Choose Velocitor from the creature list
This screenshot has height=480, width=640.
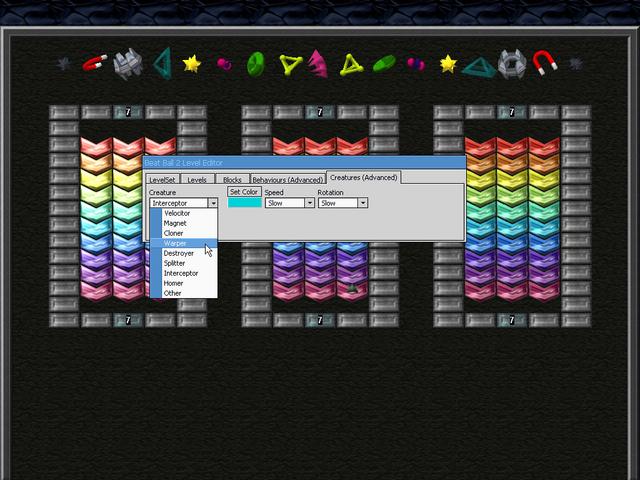(184, 213)
